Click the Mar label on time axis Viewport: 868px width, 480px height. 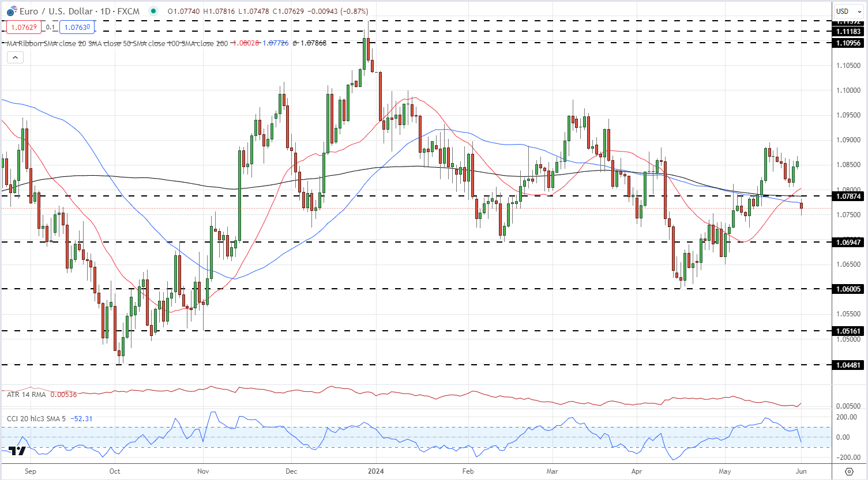coord(552,471)
